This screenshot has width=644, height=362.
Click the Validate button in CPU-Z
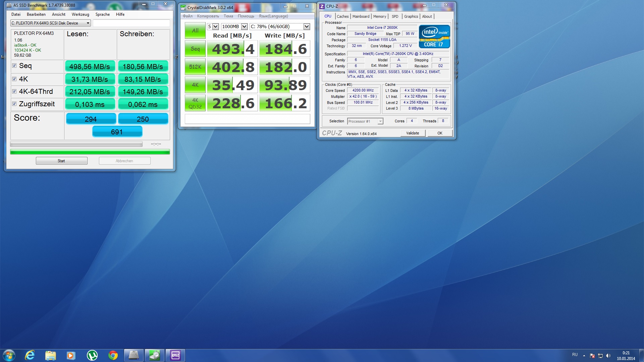click(x=413, y=133)
